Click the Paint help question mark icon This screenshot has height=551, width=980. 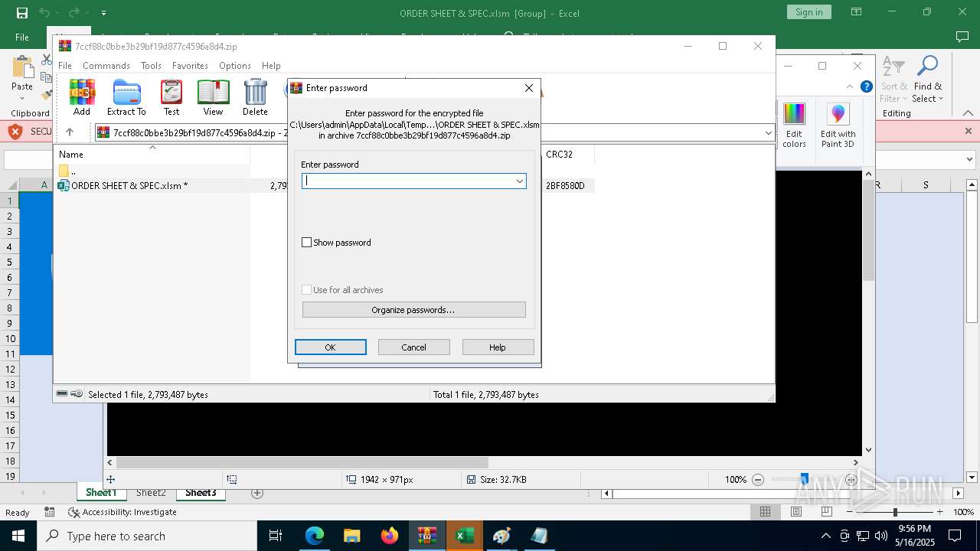[866, 86]
